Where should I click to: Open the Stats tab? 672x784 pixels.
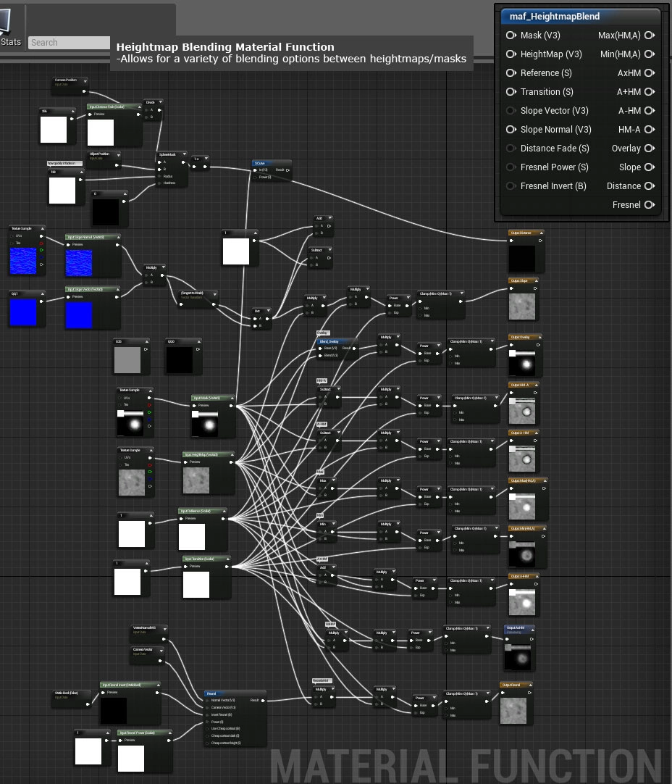11,41
